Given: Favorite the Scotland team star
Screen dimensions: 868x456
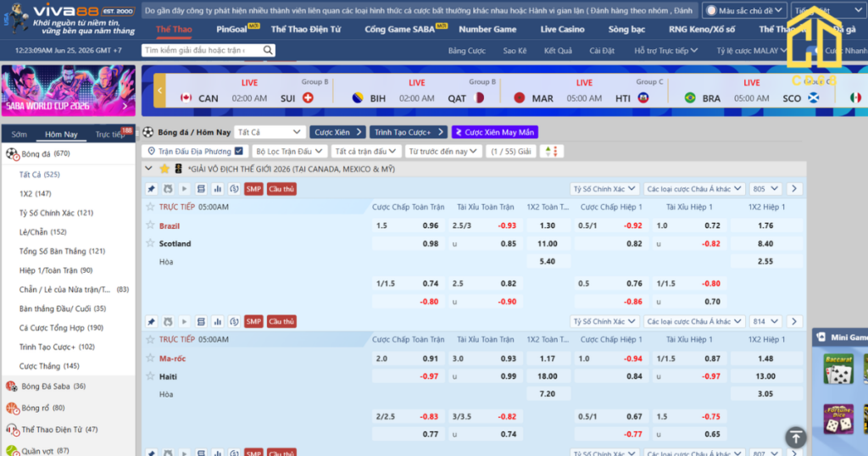Looking at the screenshot, I should click(150, 243).
